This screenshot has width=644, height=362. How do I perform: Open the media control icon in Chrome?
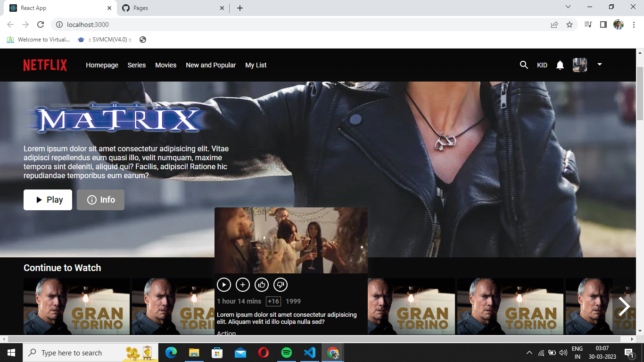pos(588,25)
